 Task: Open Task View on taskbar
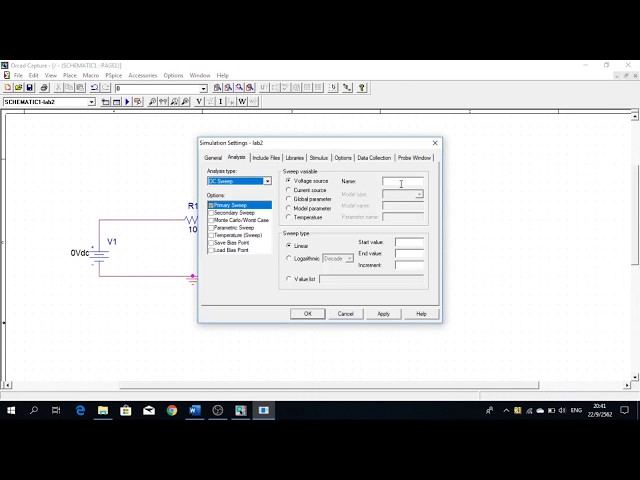click(x=56, y=411)
